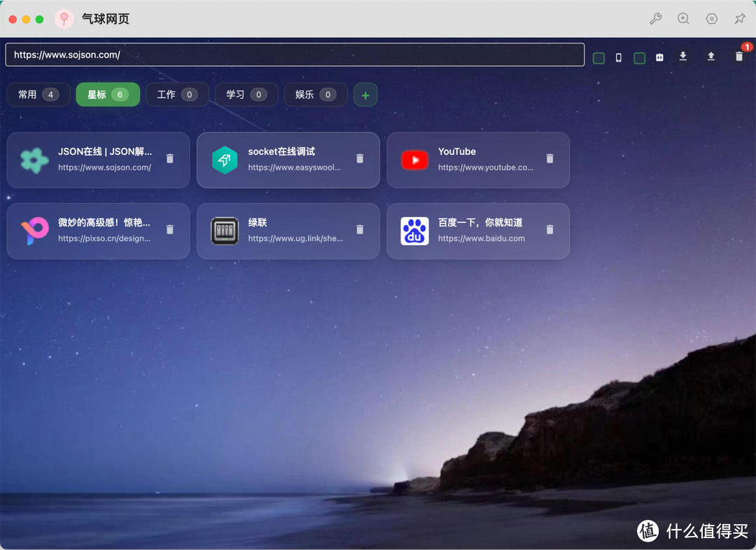Image resolution: width=756 pixels, height=550 pixels.
Task: Open the 工作 tab
Action: [x=177, y=95]
